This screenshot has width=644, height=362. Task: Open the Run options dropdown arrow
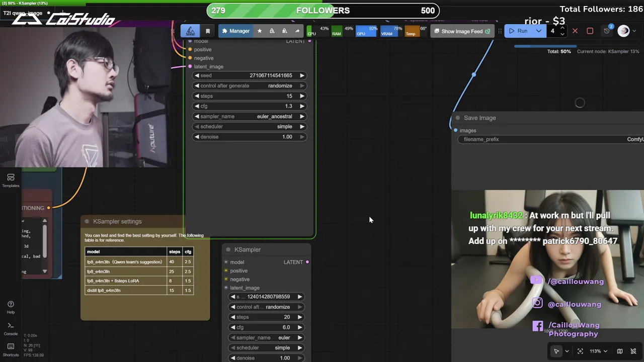[539, 31]
